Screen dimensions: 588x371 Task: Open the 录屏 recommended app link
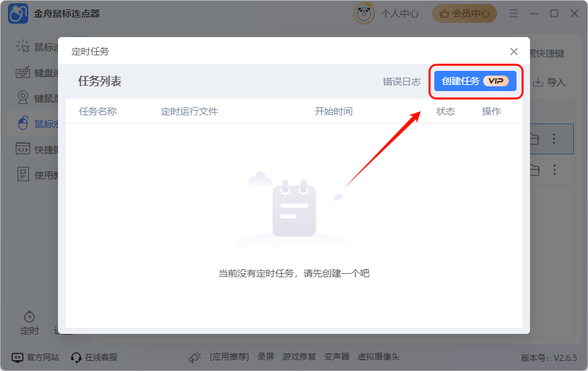click(266, 357)
